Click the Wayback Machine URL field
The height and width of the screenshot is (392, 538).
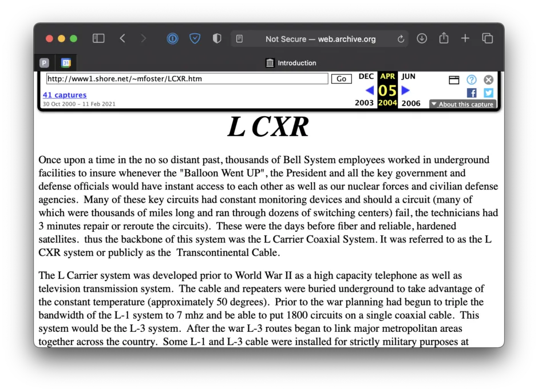pos(187,78)
